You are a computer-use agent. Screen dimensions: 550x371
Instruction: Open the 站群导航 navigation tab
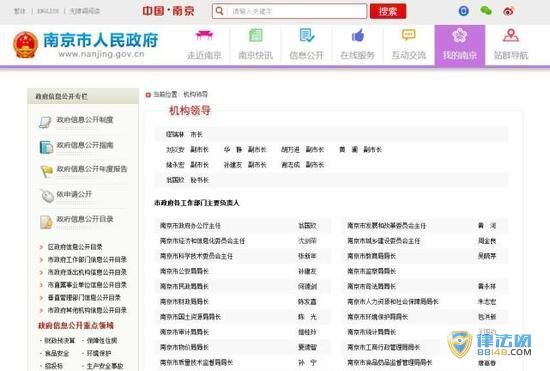511,45
